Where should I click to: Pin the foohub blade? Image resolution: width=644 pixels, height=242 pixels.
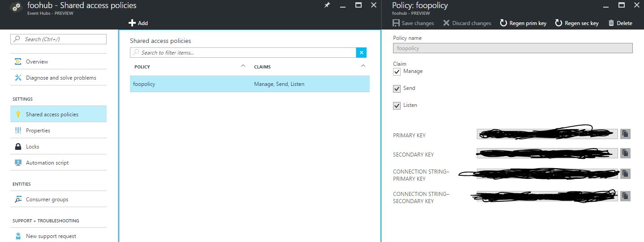[327, 5]
